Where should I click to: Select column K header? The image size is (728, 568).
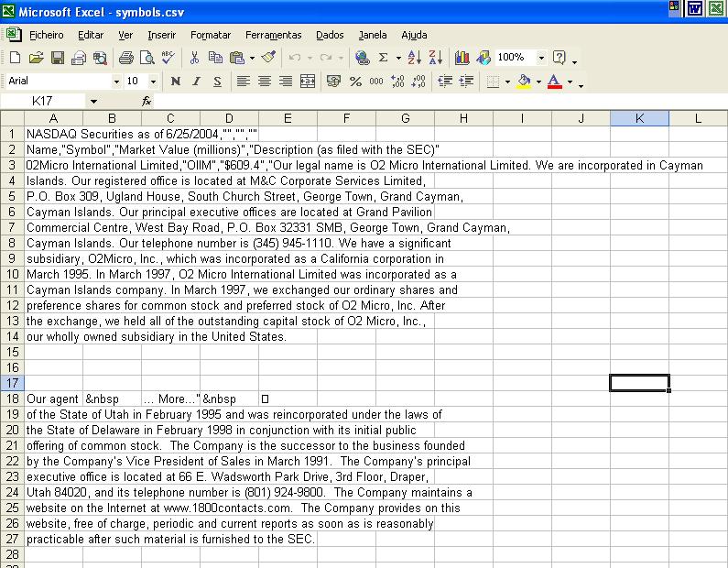click(639, 118)
